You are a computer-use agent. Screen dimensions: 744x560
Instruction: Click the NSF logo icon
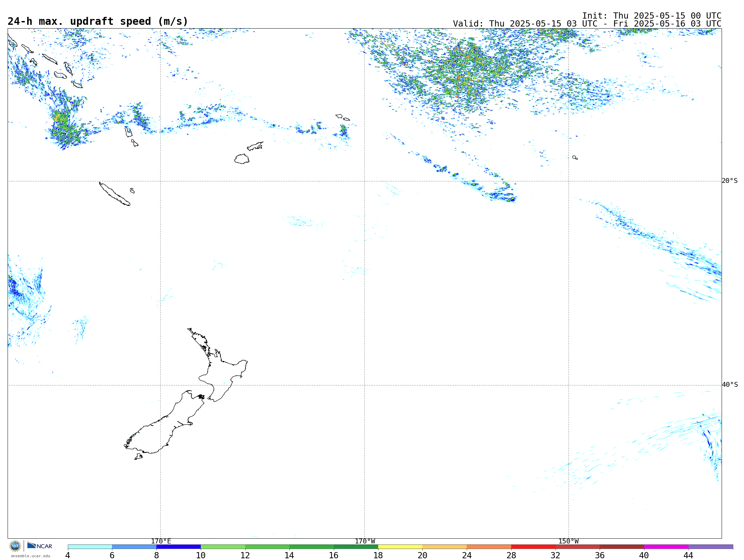pyautogui.click(x=15, y=546)
